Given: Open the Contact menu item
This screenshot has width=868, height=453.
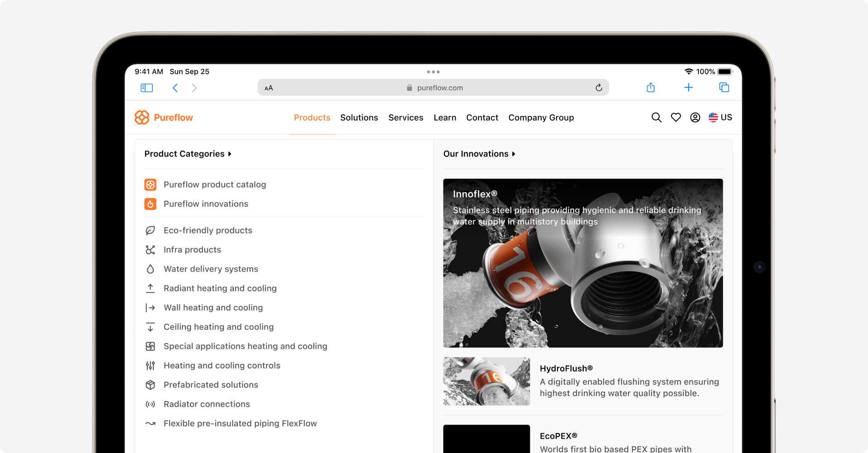Looking at the screenshot, I should pos(482,118).
